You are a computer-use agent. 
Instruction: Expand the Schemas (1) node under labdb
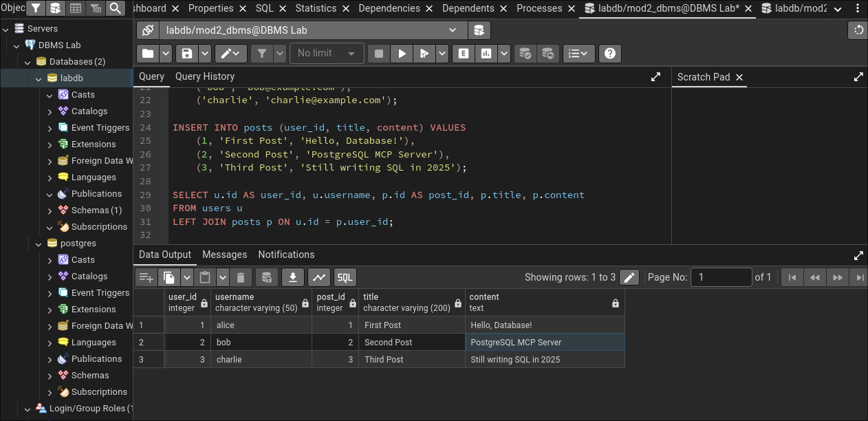point(50,210)
